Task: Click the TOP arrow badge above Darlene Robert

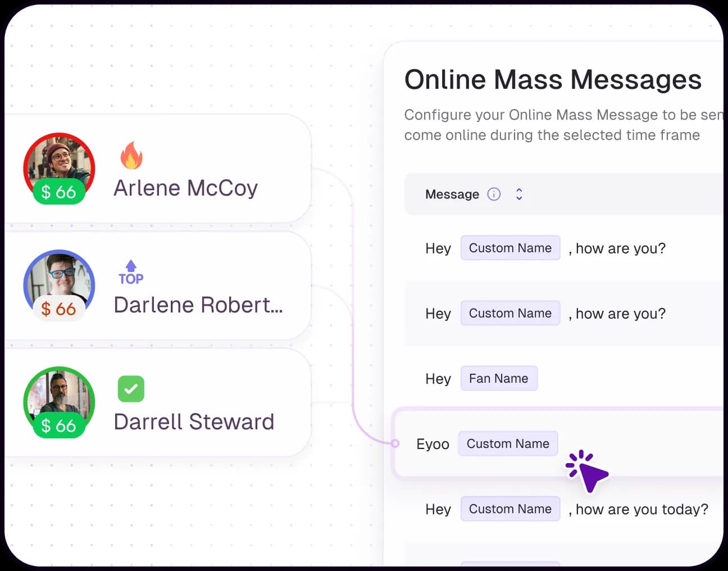Action: click(x=131, y=273)
